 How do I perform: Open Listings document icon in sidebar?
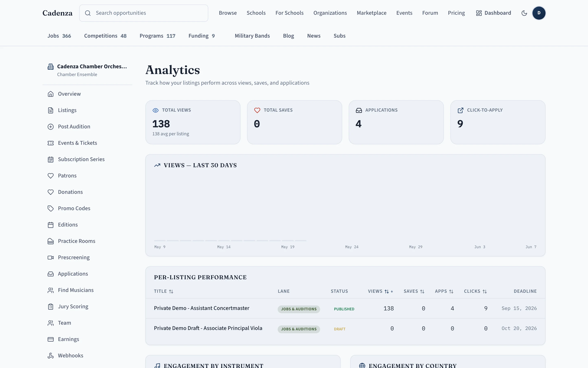(51, 110)
